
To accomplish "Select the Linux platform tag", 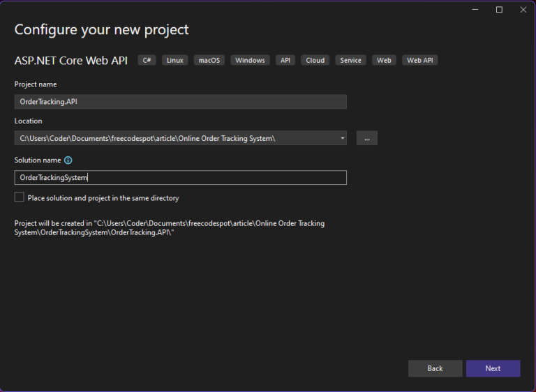I will 175,61.
